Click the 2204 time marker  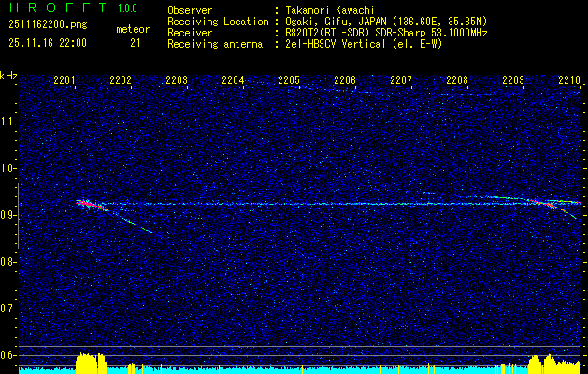point(233,79)
